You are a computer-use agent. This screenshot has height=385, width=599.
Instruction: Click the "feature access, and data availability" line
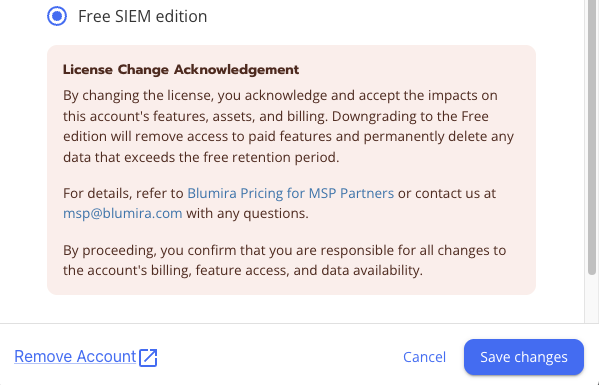(x=309, y=270)
